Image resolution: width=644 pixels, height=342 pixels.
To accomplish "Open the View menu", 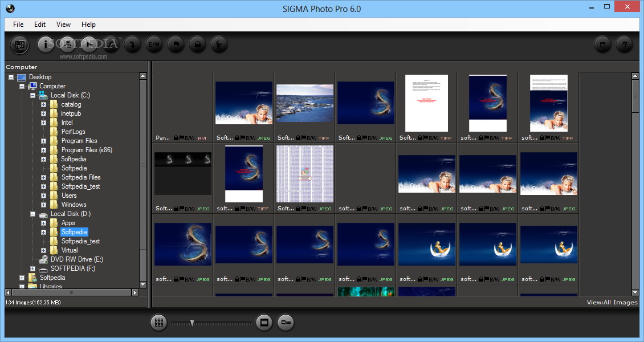I will pos(63,25).
